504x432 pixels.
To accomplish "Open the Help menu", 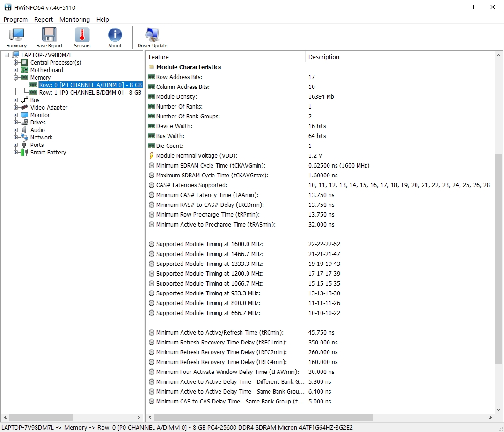I will point(102,20).
